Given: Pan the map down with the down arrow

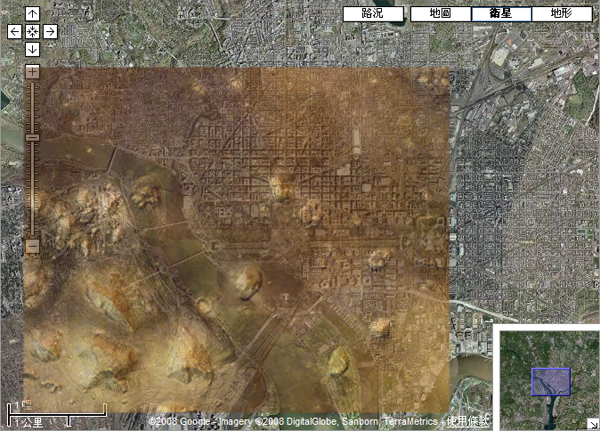Looking at the screenshot, I should (33, 49).
